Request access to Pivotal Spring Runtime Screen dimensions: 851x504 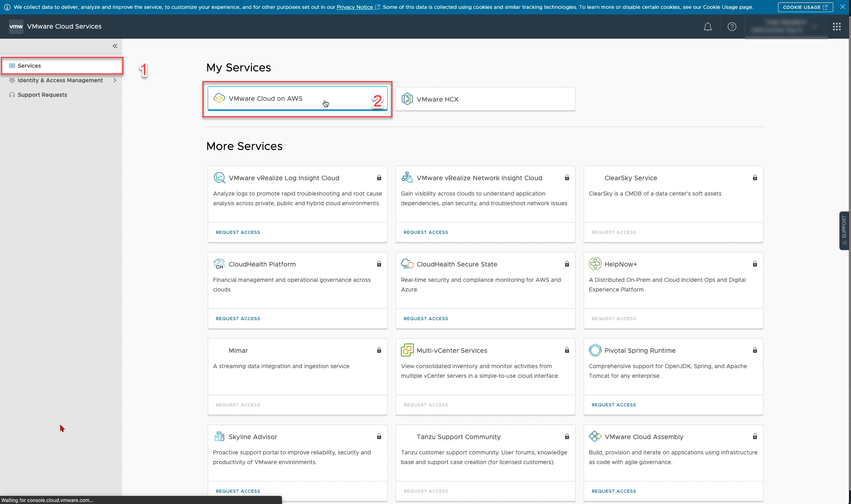coord(614,405)
